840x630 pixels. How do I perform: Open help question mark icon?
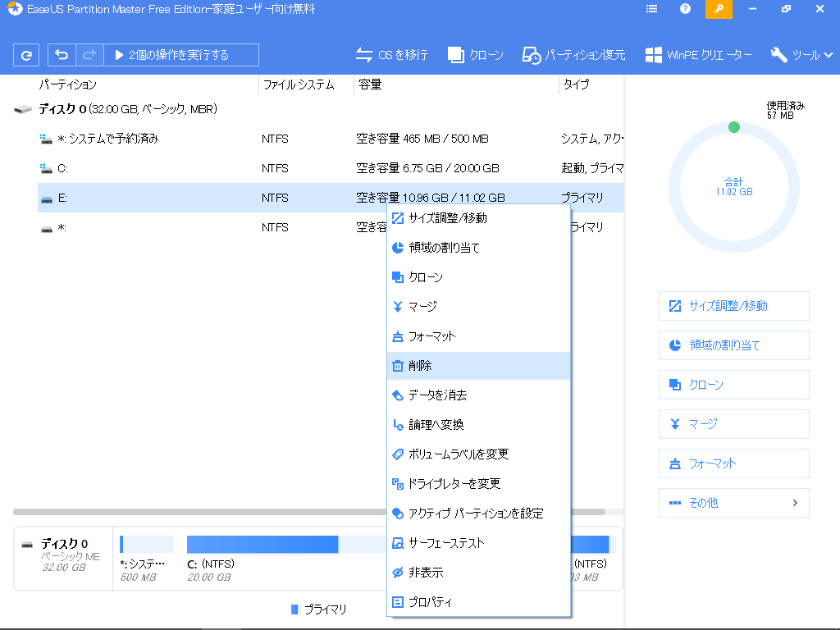tap(685, 9)
